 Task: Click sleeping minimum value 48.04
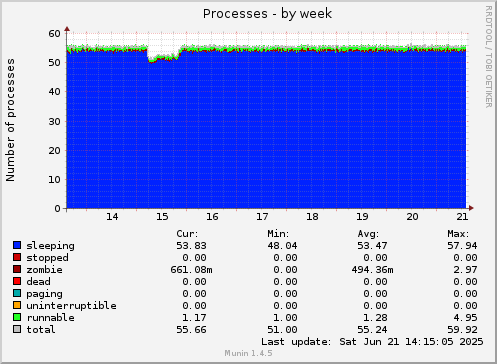coord(282,246)
